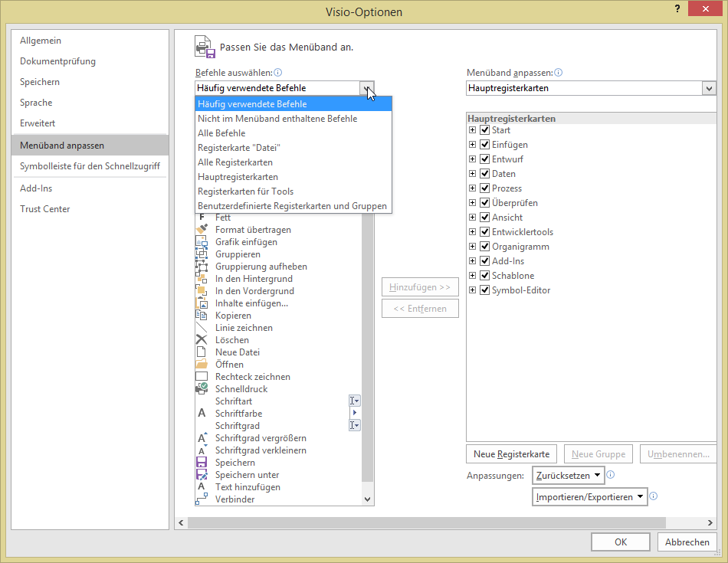Viewport: 728px width, 563px height.
Task: Click the Löschen X icon
Action: tap(202, 340)
